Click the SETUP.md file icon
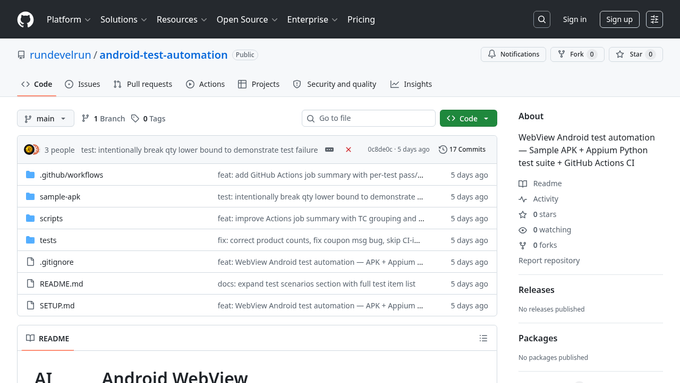The image size is (680, 383). pos(30,305)
